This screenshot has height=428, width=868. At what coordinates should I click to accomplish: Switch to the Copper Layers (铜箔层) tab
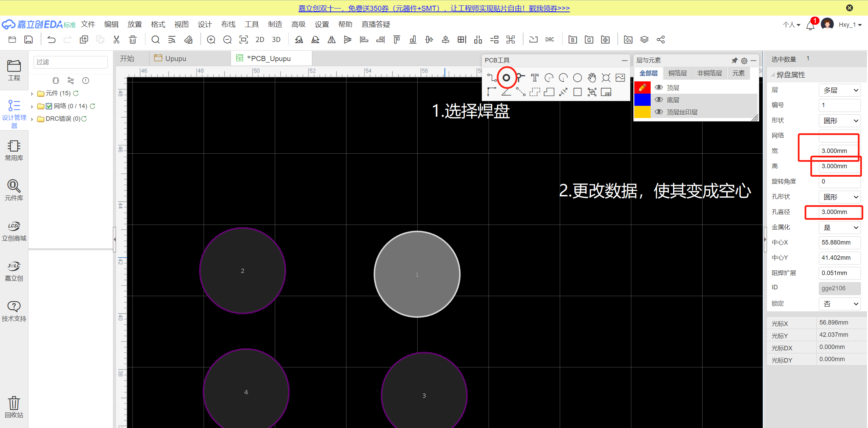pyautogui.click(x=677, y=73)
